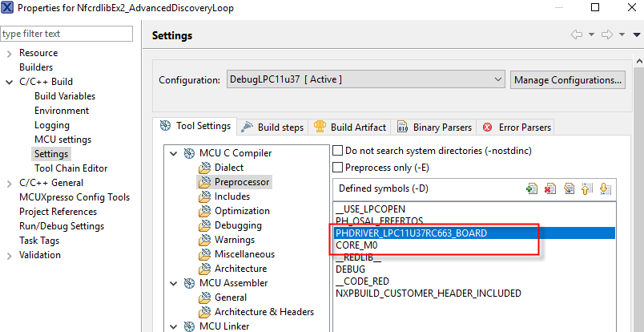Screen dimensions: 644x332
Task: Expand the C/C++ General node
Action: click(9, 183)
